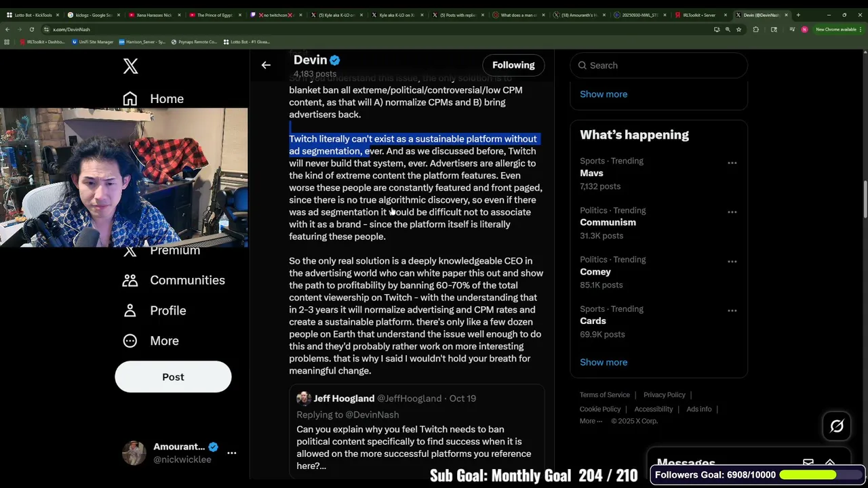868x488 pixels.
Task: Open Cookie Policy link
Action: click(600, 409)
